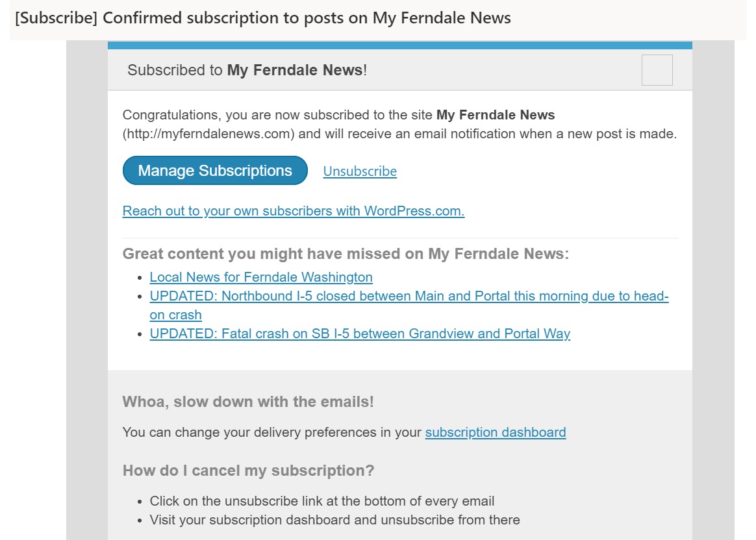
Task: Click the unloaded site logo image placeholder
Action: click(656, 69)
